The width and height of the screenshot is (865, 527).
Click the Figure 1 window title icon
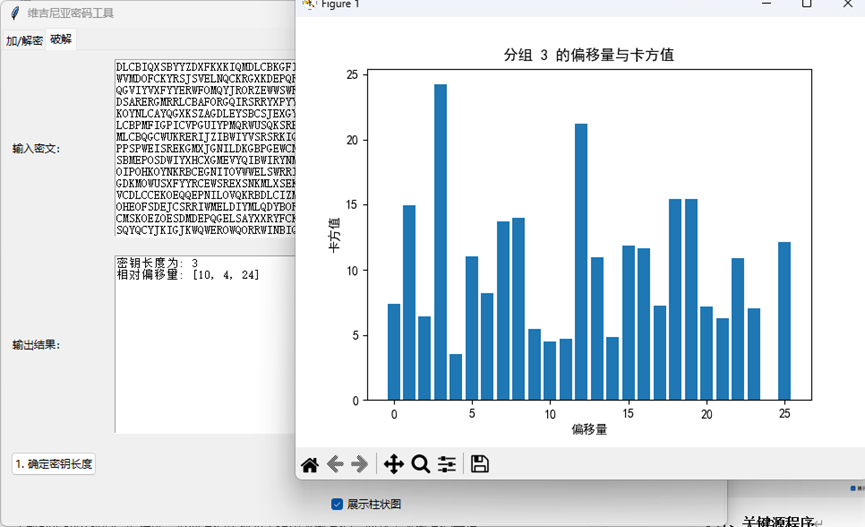coord(309,4)
